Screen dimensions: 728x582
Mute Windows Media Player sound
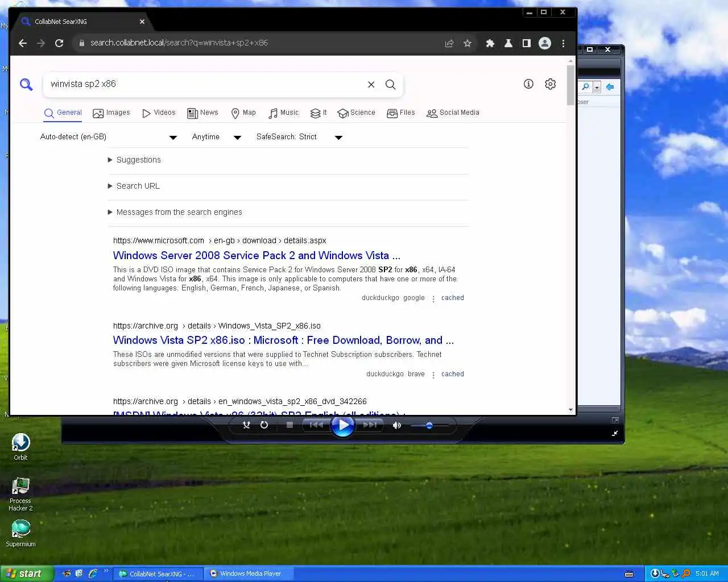click(x=397, y=425)
